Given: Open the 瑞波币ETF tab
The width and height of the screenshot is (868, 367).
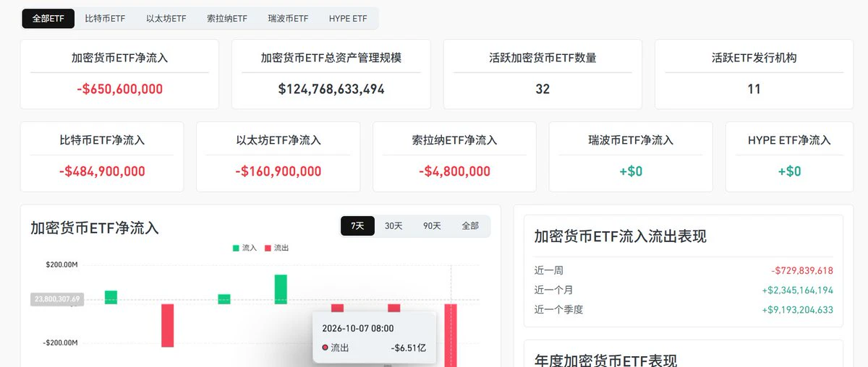Looking at the screenshot, I should [288, 19].
